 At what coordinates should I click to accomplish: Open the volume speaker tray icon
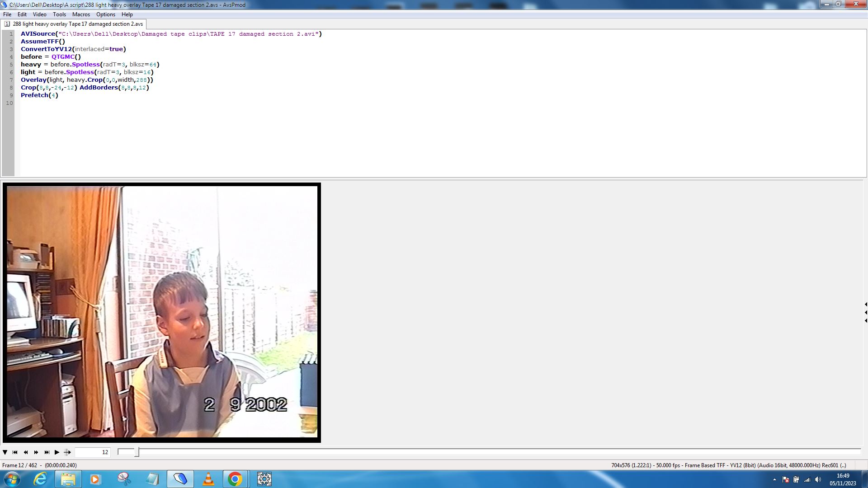[x=818, y=480]
